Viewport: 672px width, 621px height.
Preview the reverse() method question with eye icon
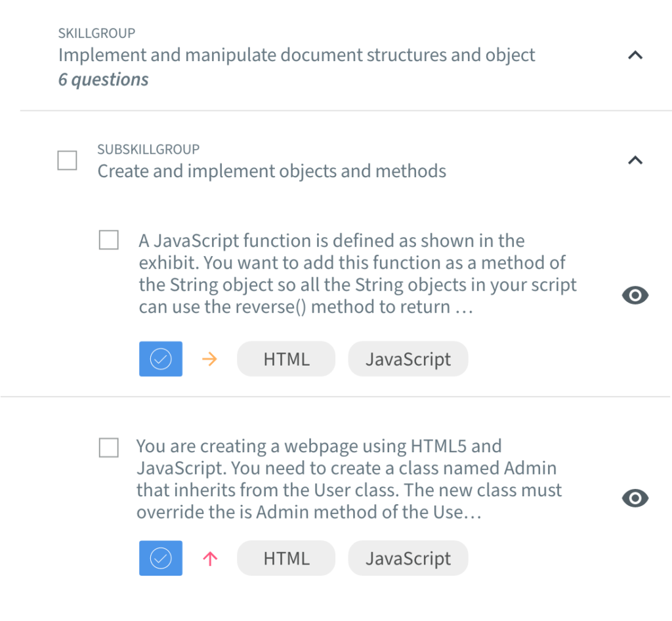[635, 296]
